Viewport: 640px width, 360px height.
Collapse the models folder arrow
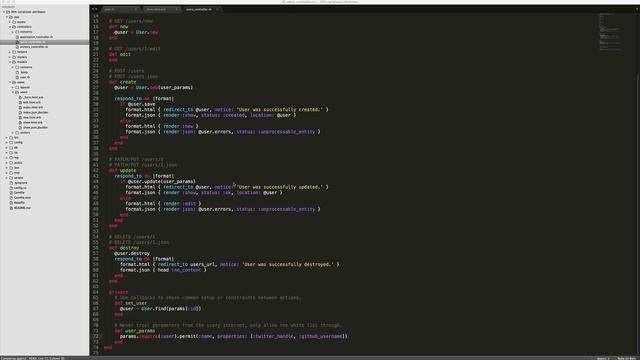[10, 62]
